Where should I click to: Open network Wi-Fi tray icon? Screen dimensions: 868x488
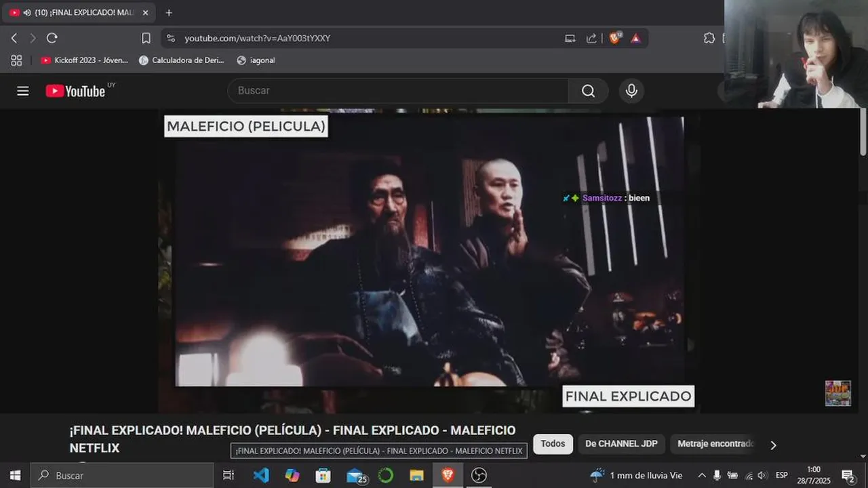coord(749,475)
